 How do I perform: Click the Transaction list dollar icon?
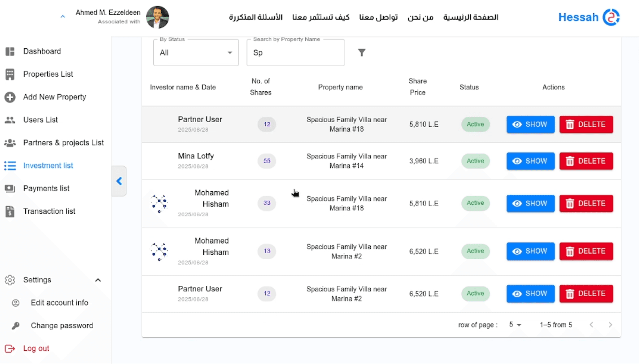coord(10,211)
